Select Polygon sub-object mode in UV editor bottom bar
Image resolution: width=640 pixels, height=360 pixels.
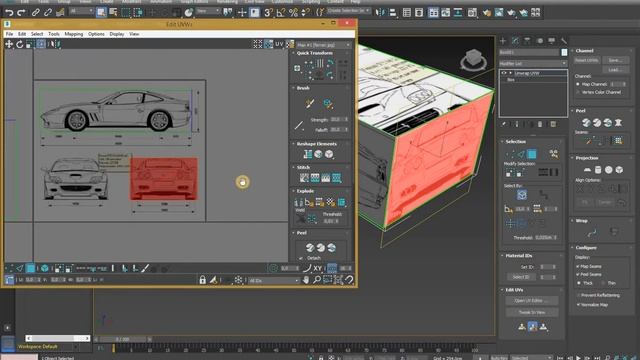point(31,268)
